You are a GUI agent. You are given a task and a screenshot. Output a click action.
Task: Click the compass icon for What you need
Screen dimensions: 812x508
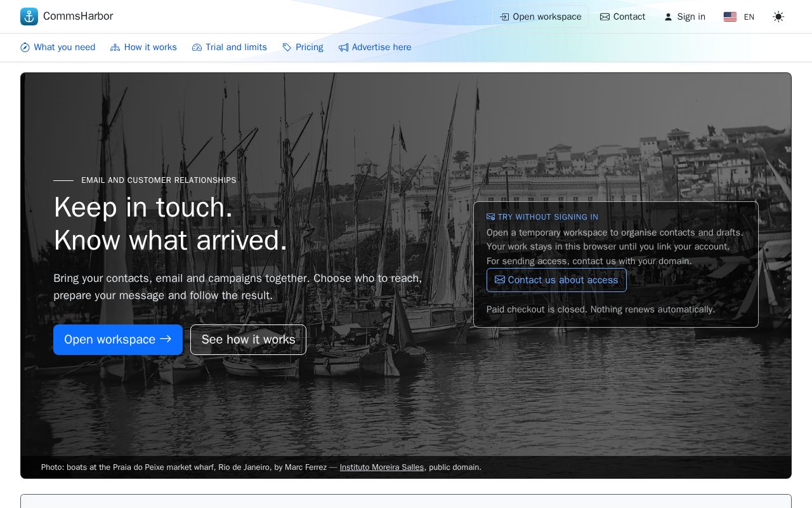point(25,48)
